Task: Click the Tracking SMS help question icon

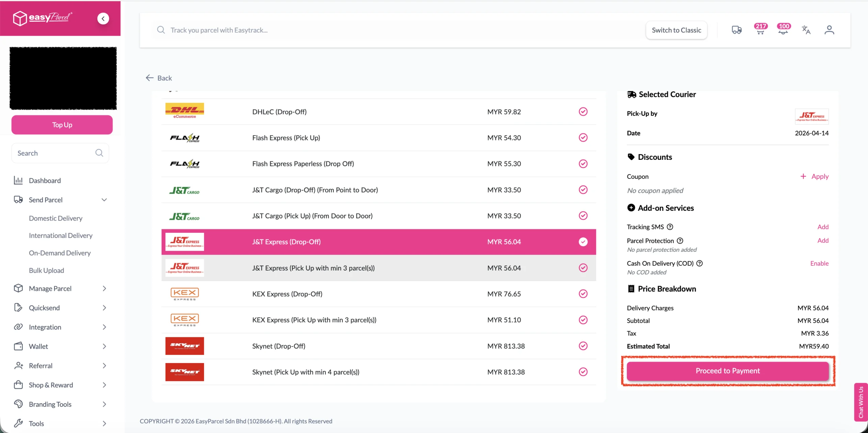Action: (x=670, y=227)
